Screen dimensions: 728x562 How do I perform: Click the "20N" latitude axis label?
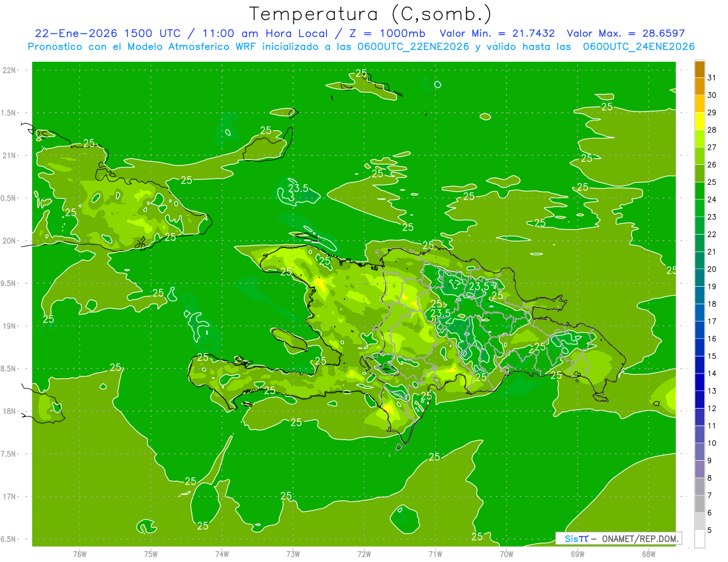(8, 241)
